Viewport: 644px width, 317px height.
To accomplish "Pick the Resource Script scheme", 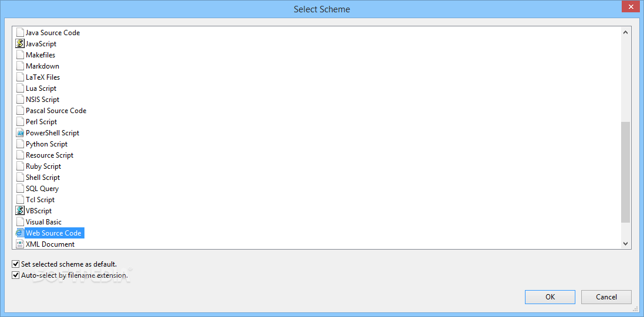I will coord(49,155).
